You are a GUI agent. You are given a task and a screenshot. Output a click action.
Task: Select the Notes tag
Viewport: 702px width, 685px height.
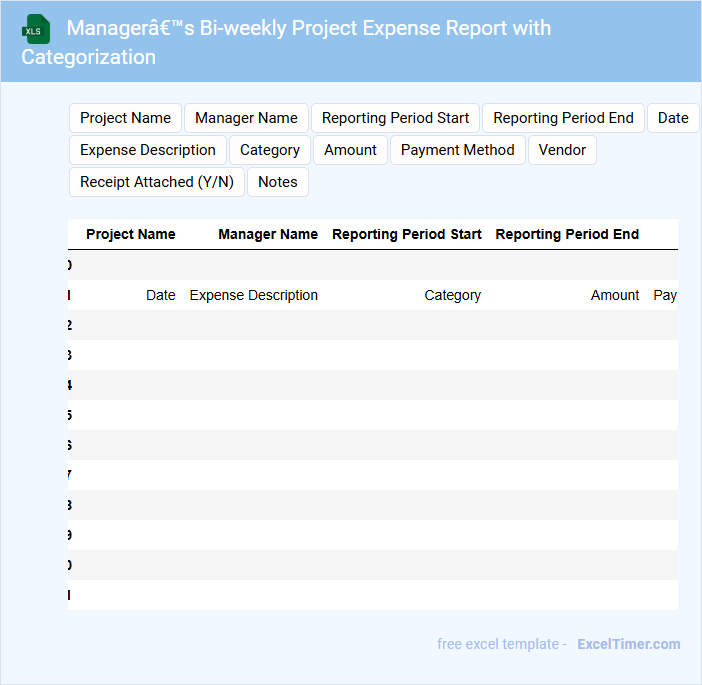pyautogui.click(x=278, y=182)
